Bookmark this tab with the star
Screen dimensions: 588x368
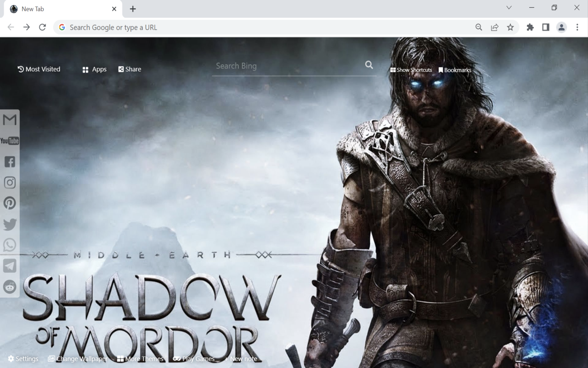click(x=510, y=27)
